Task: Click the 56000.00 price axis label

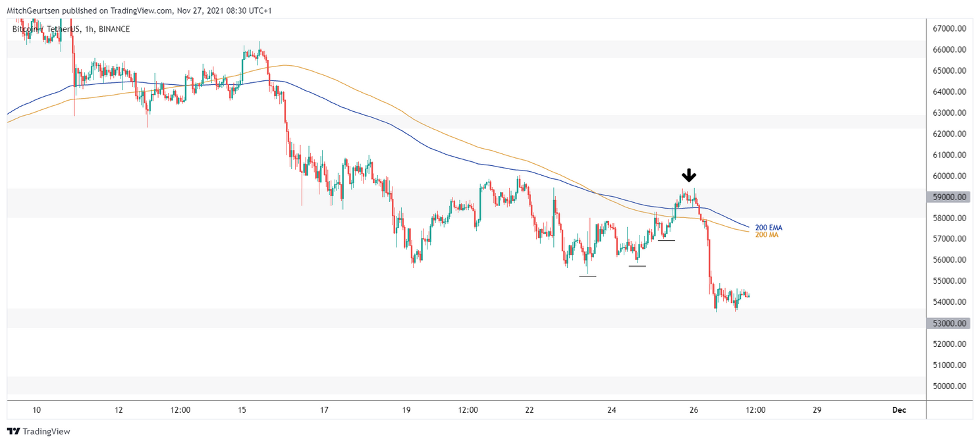Action: (949, 260)
